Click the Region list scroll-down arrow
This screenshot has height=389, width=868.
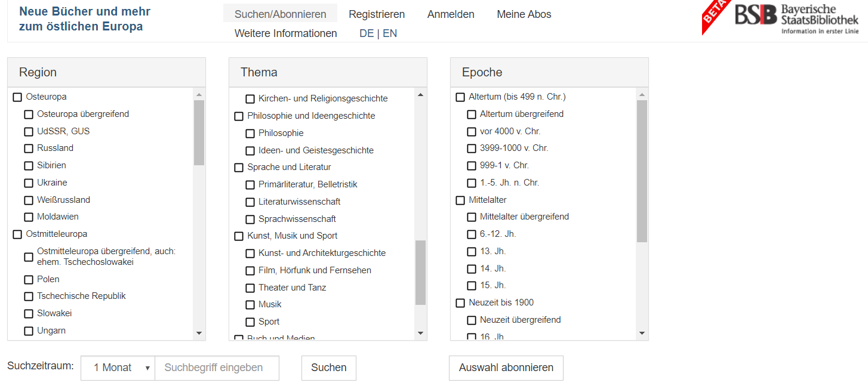click(199, 334)
